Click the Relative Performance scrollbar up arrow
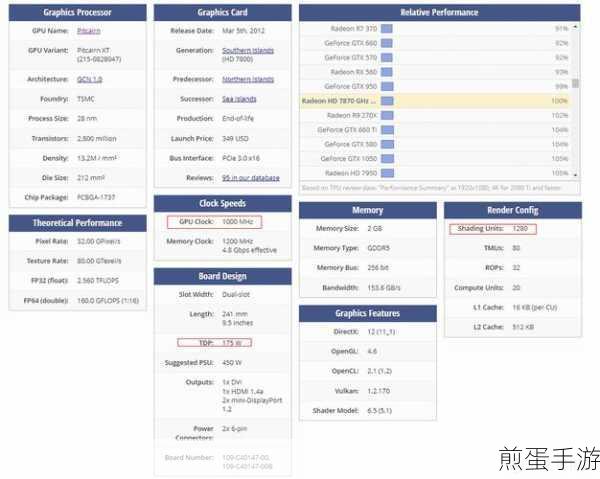The width and height of the screenshot is (600, 479). pos(575,27)
